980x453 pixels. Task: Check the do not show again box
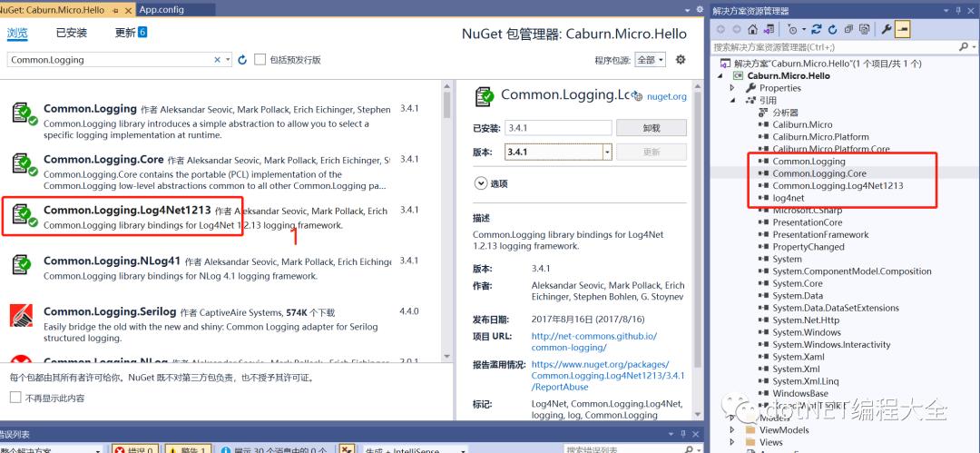coord(15,398)
